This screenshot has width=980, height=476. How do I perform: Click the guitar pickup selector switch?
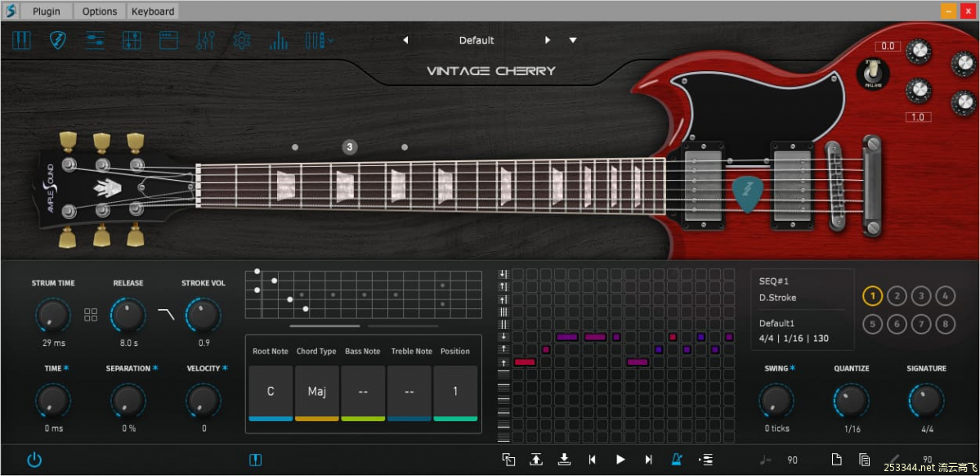point(873,74)
